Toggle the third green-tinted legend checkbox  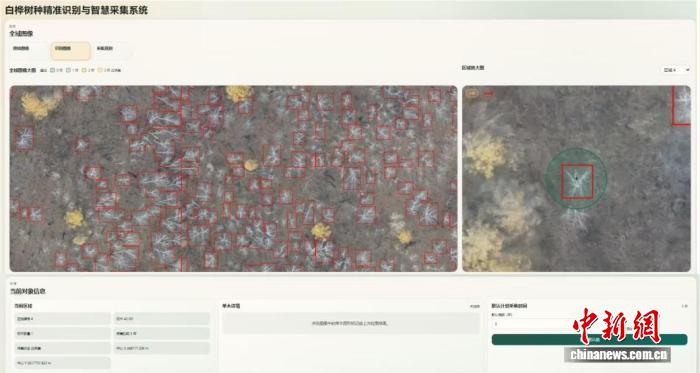(84, 70)
